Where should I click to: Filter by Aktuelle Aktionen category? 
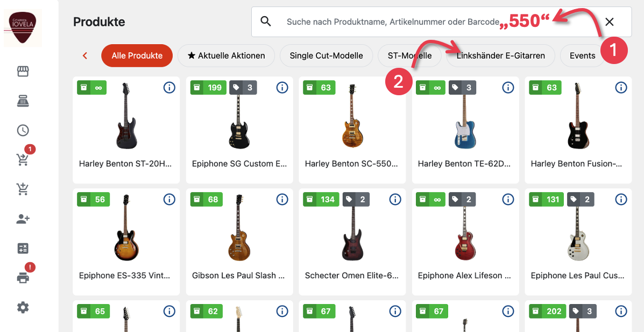pyautogui.click(x=226, y=55)
